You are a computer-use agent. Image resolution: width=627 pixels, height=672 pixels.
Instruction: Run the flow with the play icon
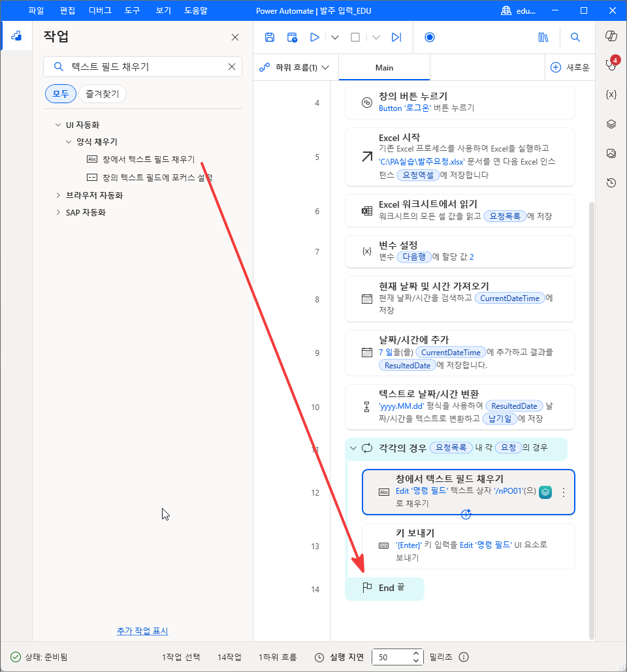[x=314, y=37]
